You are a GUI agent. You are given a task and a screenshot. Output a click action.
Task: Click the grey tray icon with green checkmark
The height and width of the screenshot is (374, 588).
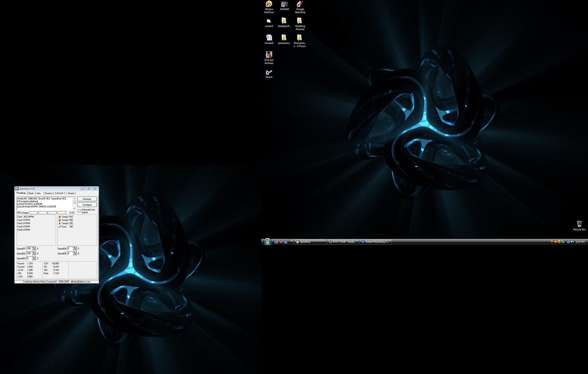tap(563, 242)
